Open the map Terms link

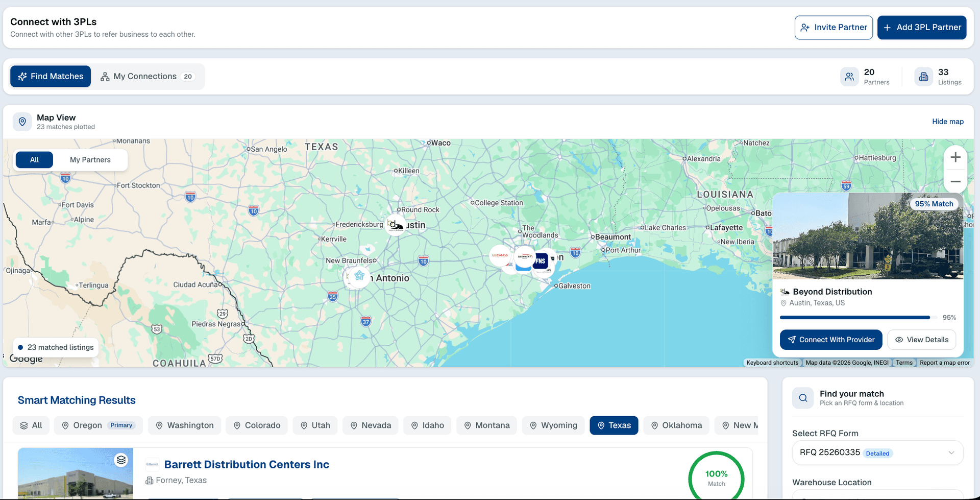pyautogui.click(x=904, y=363)
